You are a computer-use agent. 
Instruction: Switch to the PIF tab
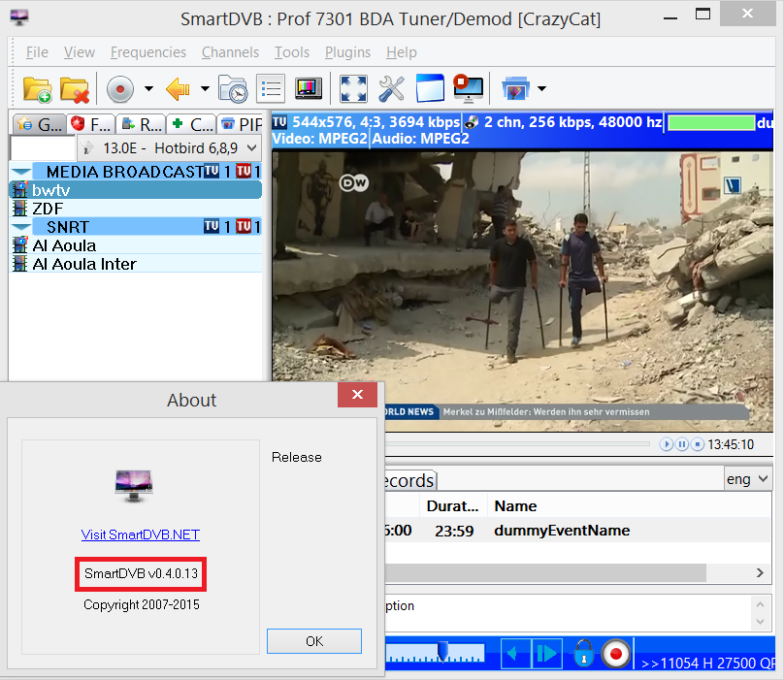coord(241,123)
